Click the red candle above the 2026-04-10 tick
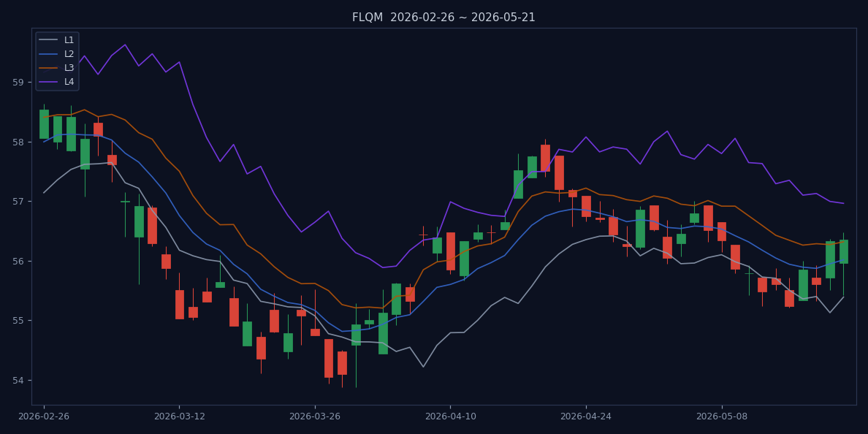Viewport: 868px width, 434px height. pos(451,251)
